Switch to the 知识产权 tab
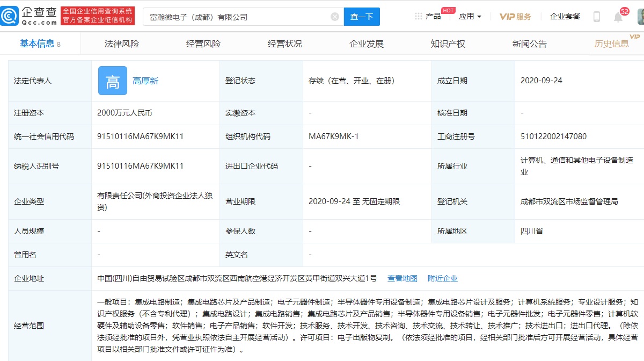Viewport: 644px width, 361px height. pyautogui.click(x=448, y=44)
